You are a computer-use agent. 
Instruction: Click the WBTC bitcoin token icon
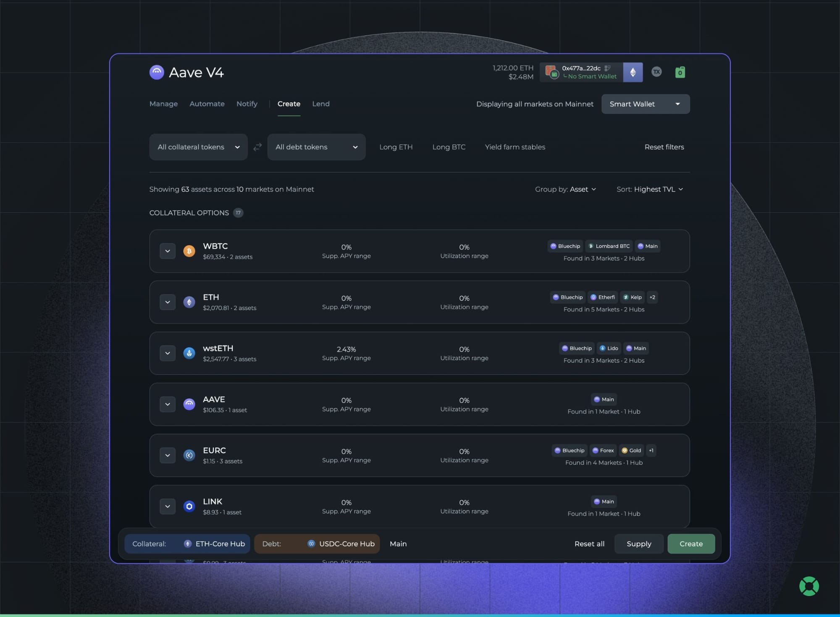189,251
